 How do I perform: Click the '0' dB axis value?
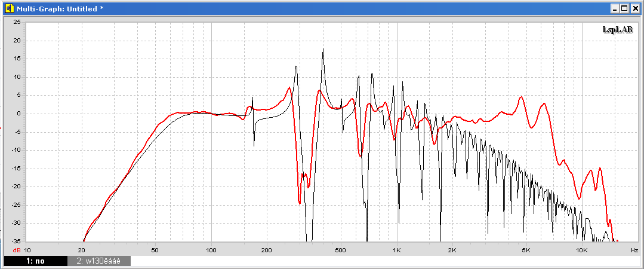(x=19, y=114)
